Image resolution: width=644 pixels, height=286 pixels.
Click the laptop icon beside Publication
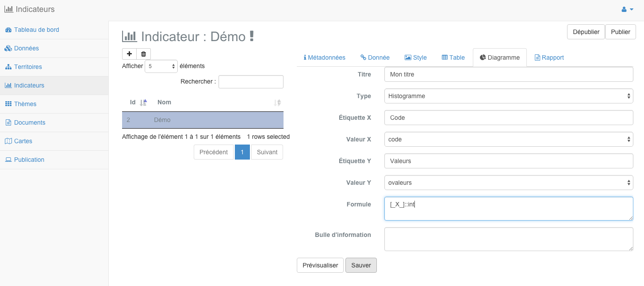point(8,160)
